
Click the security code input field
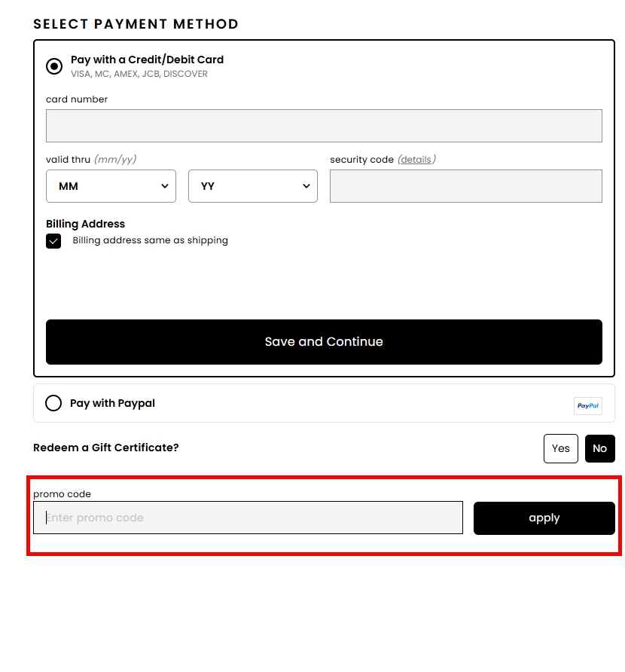(465, 186)
